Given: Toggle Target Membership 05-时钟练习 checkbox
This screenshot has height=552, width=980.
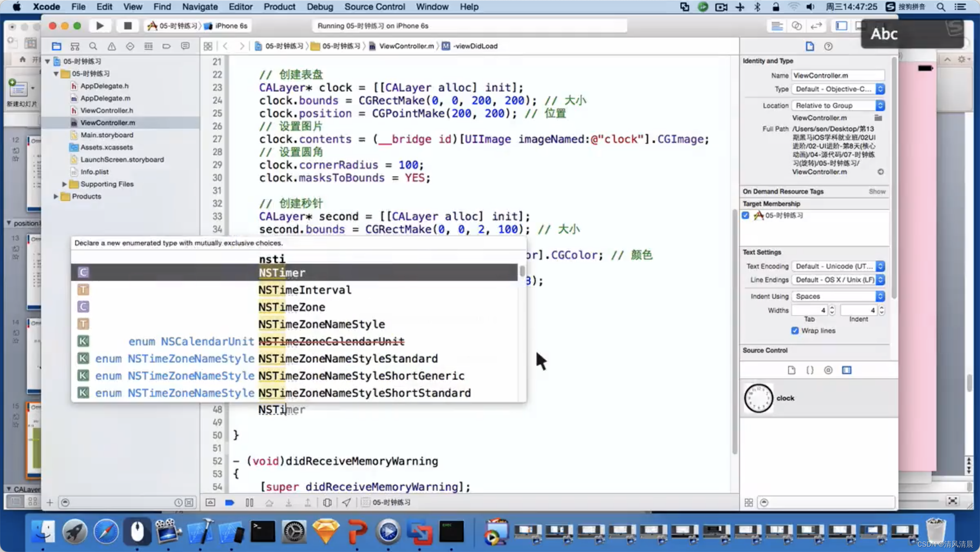Looking at the screenshot, I should 746,215.
